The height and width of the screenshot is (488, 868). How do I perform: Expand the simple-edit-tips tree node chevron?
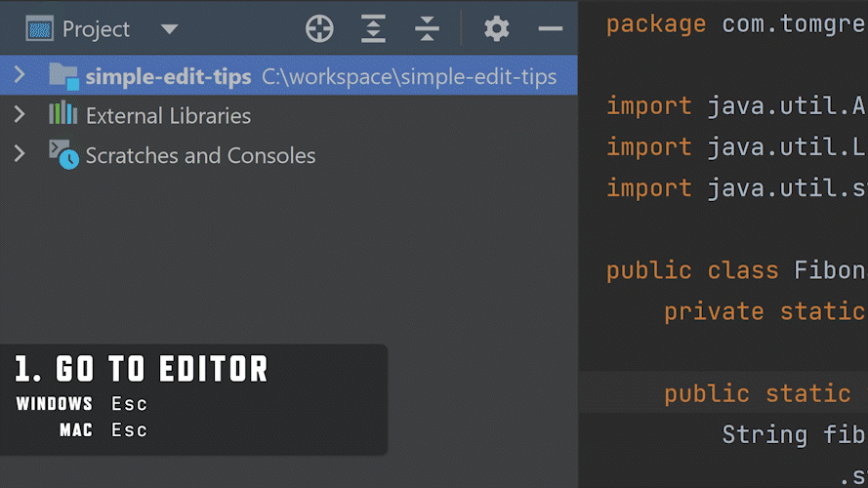point(20,75)
